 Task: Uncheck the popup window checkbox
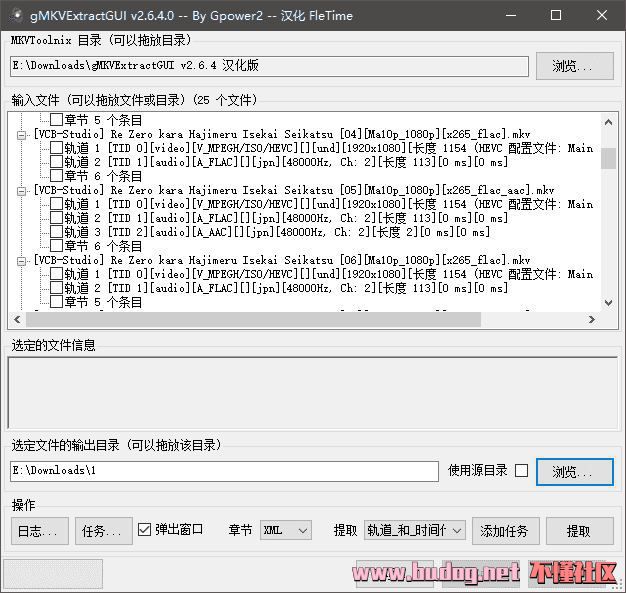144,530
